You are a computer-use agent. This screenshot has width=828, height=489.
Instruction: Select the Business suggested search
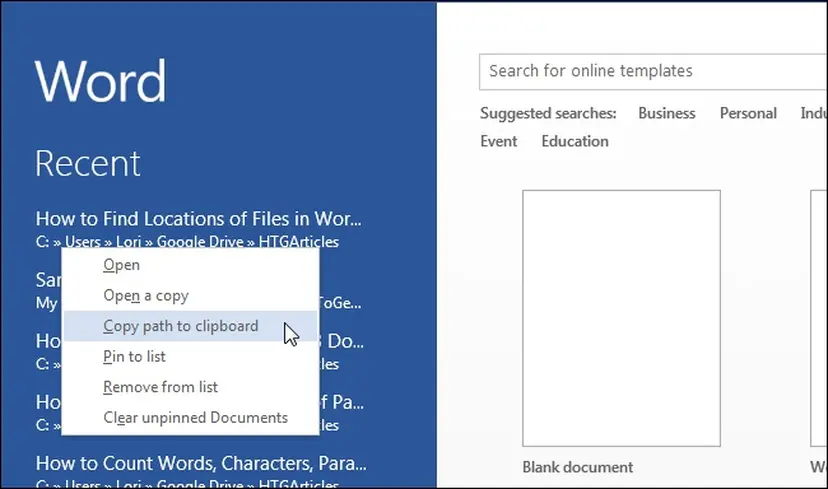[666, 114]
